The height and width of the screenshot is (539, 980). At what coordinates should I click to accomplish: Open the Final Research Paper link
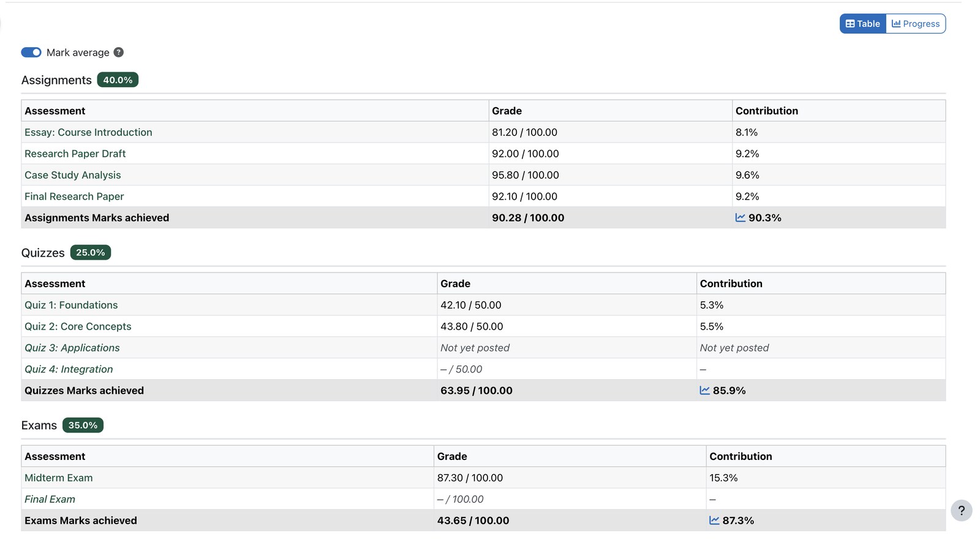coord(74,197)
